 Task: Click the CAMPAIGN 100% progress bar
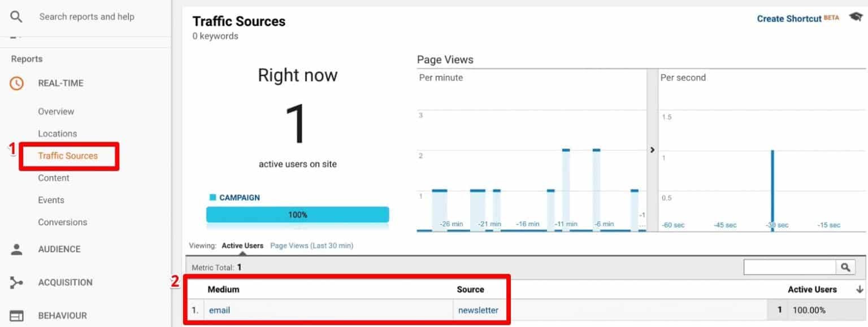tap(298, 215)
